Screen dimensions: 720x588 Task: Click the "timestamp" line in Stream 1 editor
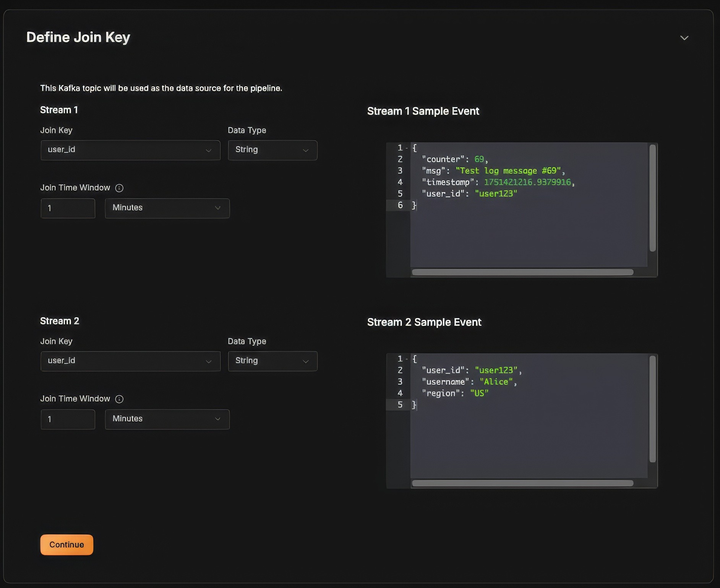[498, 182]
